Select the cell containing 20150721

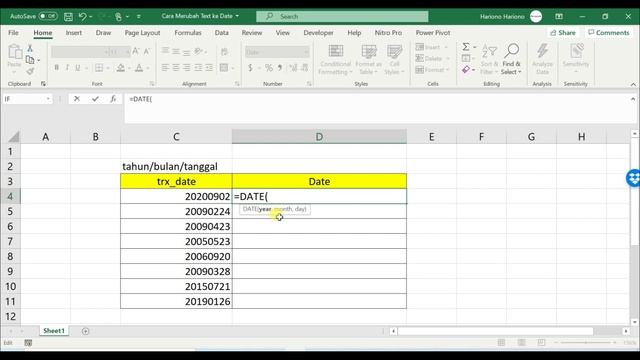[x=176, y=287]
